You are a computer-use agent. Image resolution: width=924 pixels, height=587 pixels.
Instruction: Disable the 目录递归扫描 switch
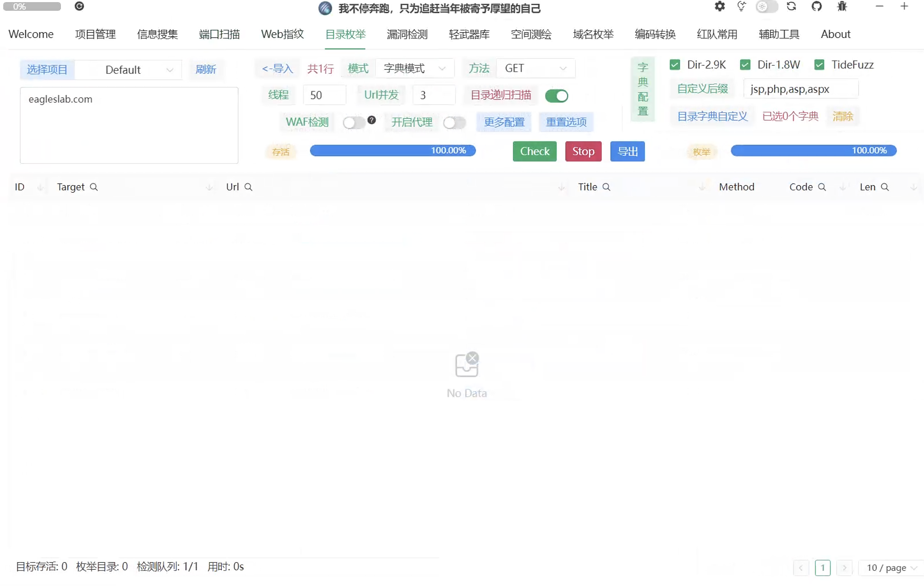[x=556, y=96]
